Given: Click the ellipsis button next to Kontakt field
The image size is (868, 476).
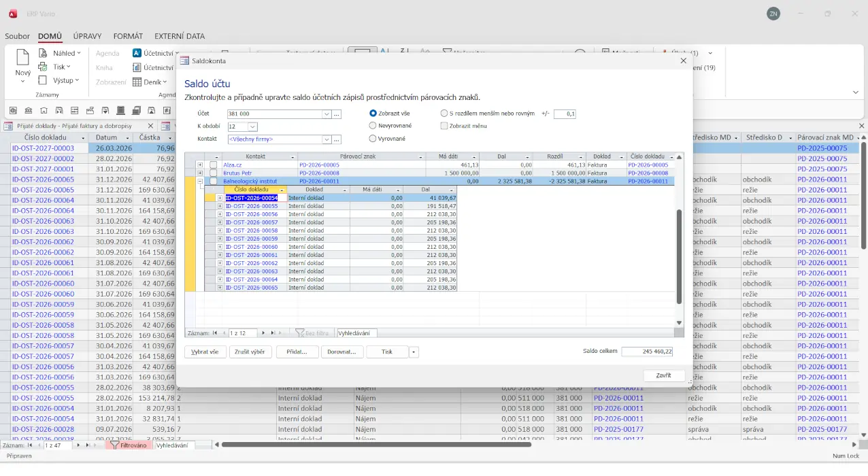Looking at the screenshot, I should (337, 139).
